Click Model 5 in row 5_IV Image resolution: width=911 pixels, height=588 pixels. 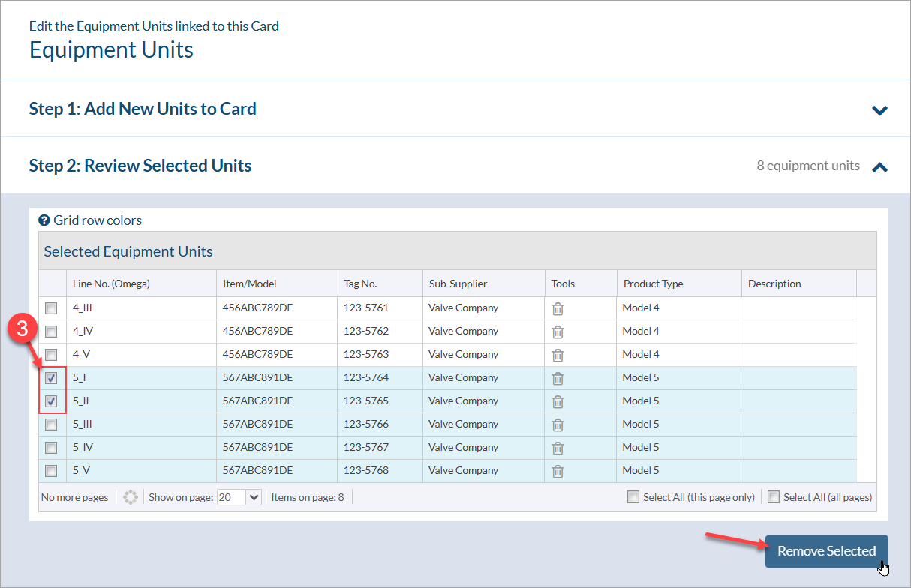pyautogui.click(x=641, y=448)
